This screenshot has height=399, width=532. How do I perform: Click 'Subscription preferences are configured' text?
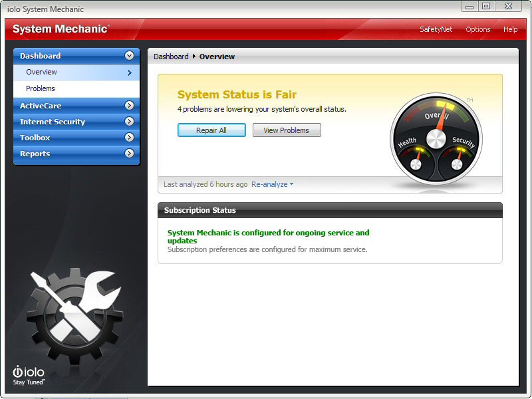click(267, 249)
